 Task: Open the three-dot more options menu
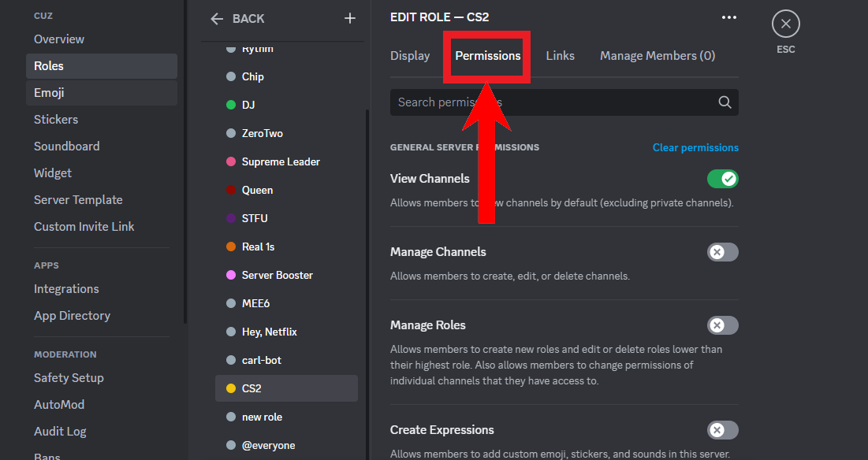pyautogui.click(x=729, y=17)
